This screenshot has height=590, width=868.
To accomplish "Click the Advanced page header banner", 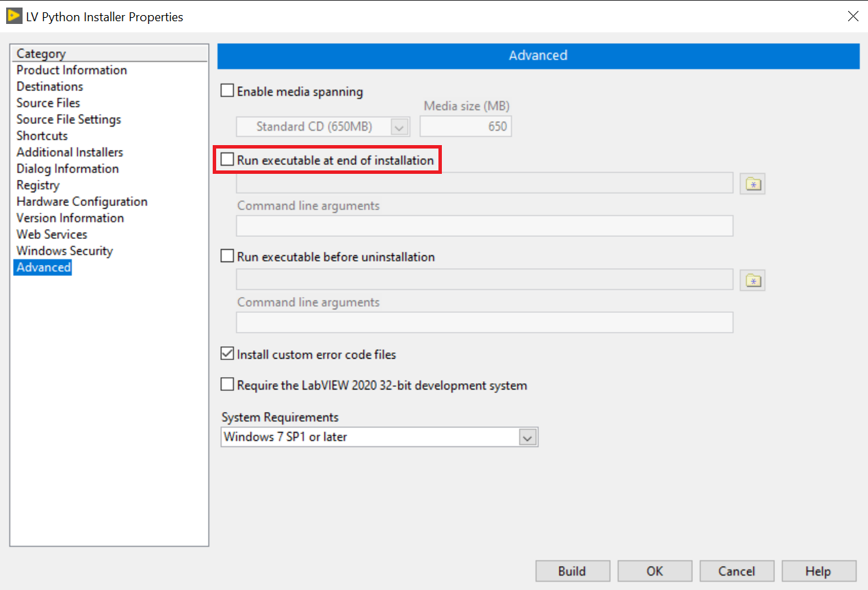I will coord(538,56).
